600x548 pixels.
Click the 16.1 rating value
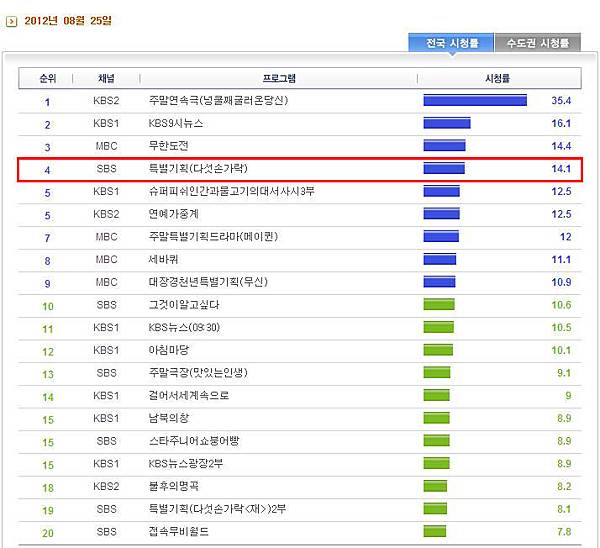pos(561,123)
